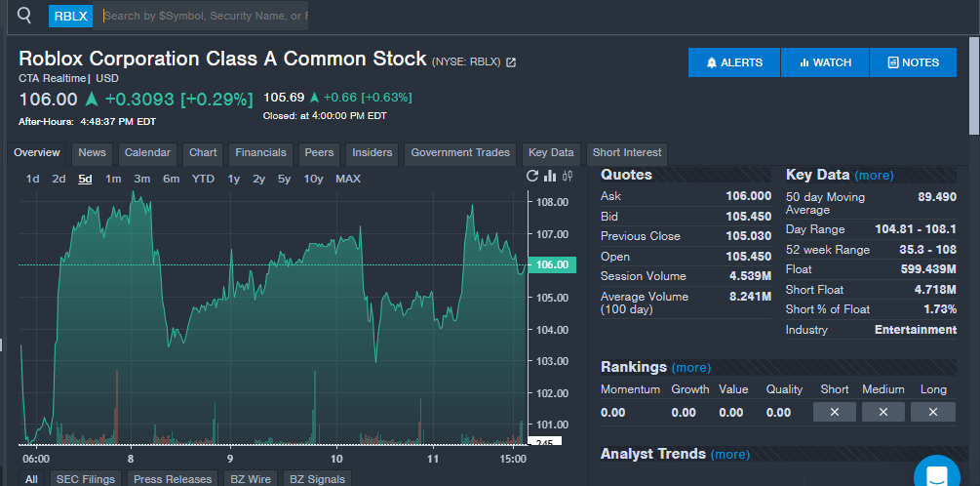The width and height of the screenshot is (980, 486).
Task: Click the Bid value 105.450
Action: point(748,217)
